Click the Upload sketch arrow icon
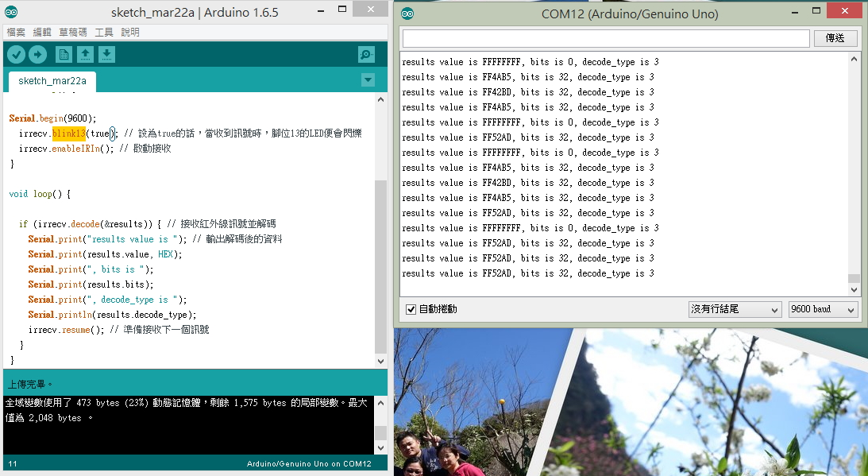The image size is (868, 476). 37,54
